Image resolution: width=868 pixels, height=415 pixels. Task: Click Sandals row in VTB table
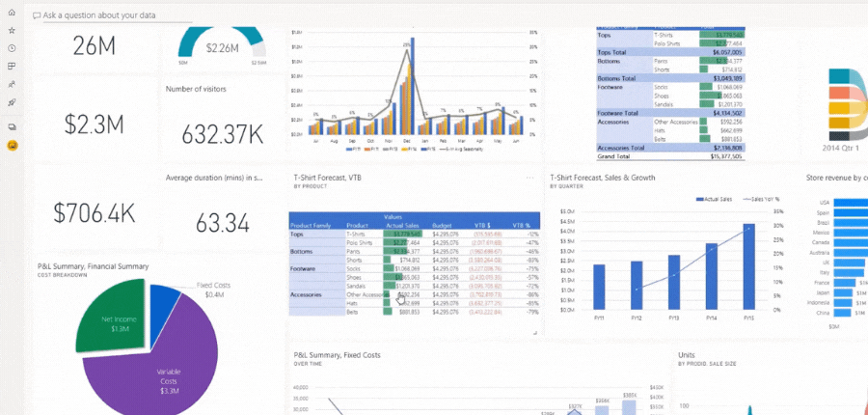click(x=414, y=286)
